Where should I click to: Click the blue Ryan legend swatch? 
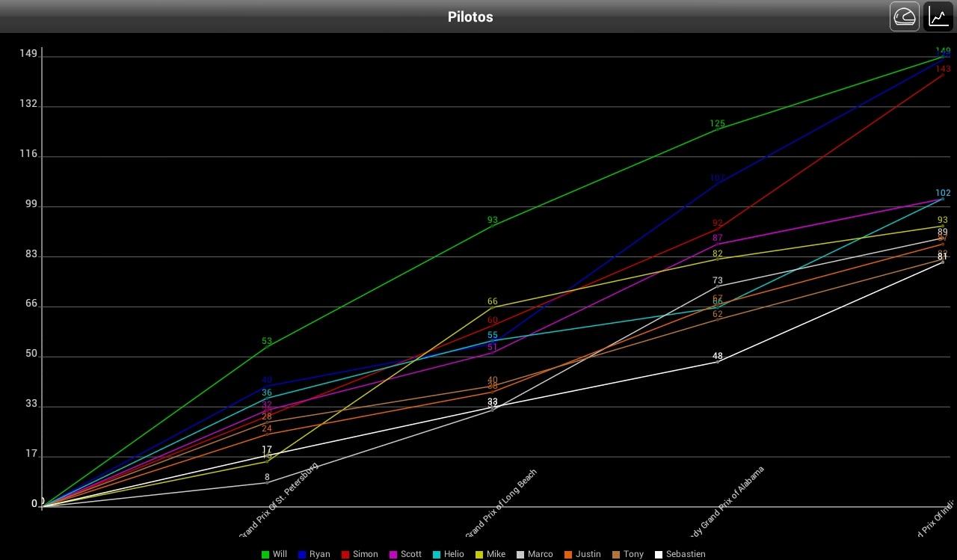(x=301, y=554)
